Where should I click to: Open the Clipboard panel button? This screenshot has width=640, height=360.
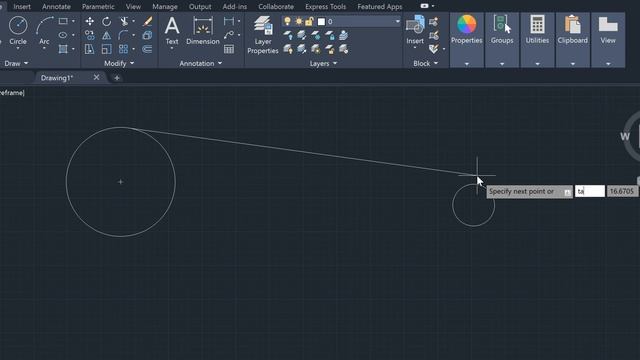573,40
